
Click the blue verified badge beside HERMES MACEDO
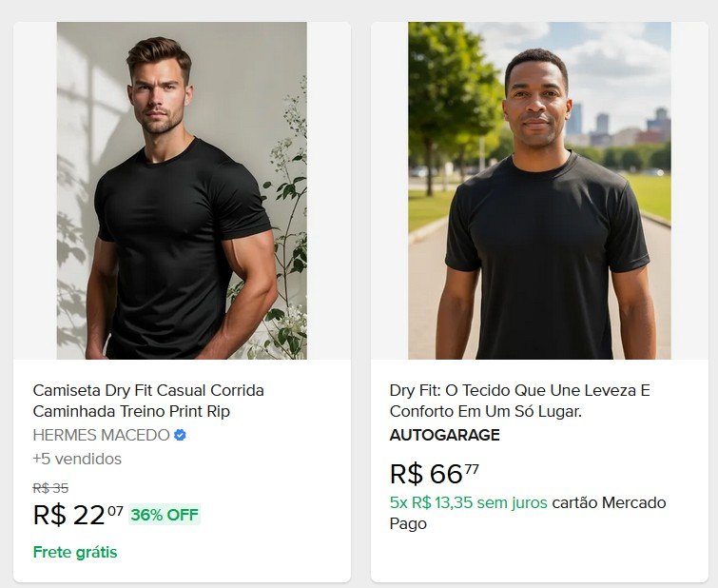point(180,435)
